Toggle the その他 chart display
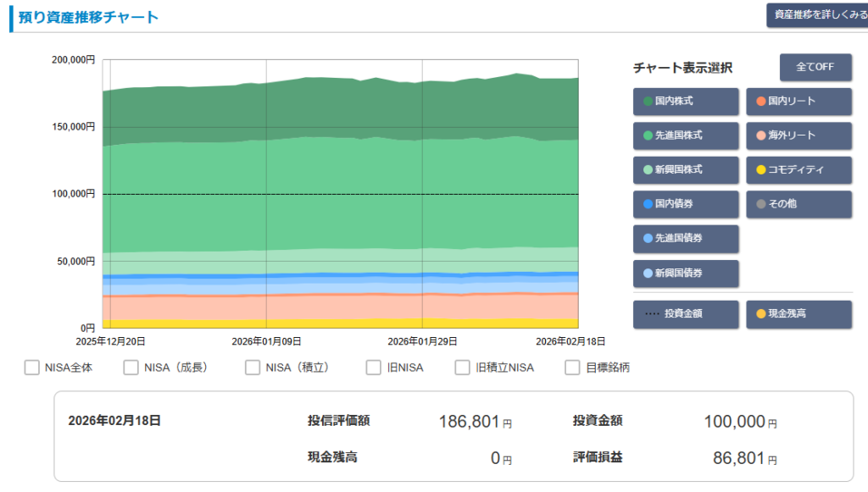The image size is (868, 492). 798,204
